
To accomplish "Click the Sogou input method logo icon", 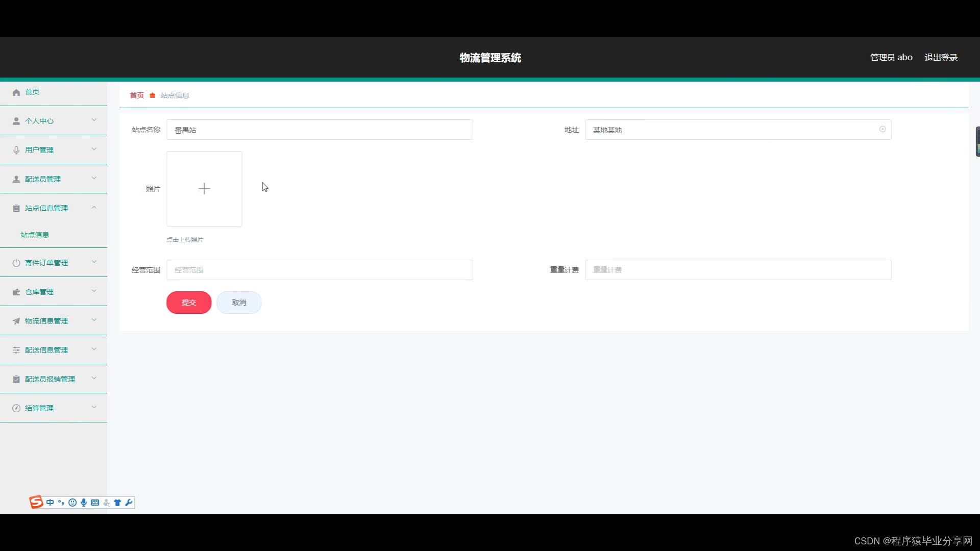I will tap(36, 503).
